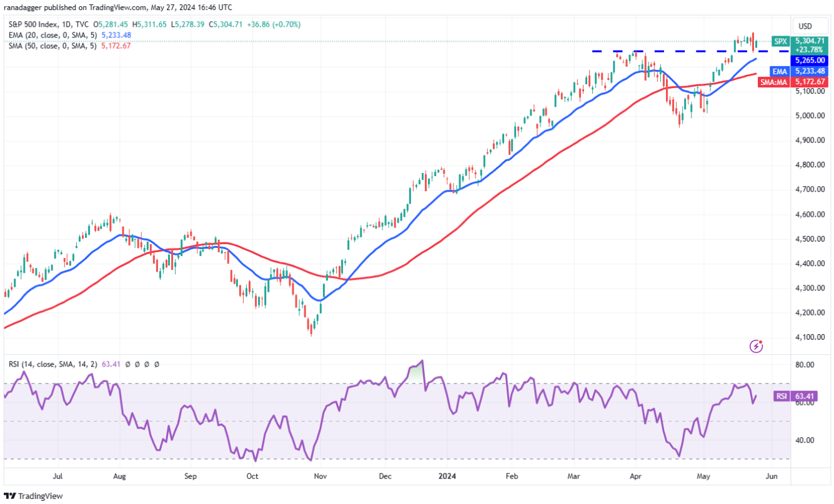Click the purple lightning bolt icon
The height and width of the screenshot is (504, 834).
(x=757, y=345)
